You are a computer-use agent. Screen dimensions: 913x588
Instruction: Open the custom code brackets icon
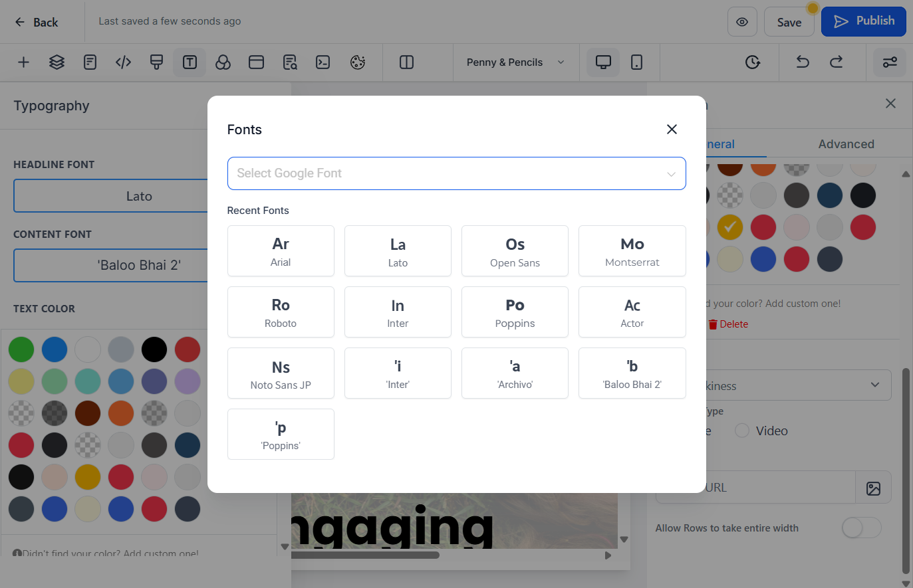(123, 62)
